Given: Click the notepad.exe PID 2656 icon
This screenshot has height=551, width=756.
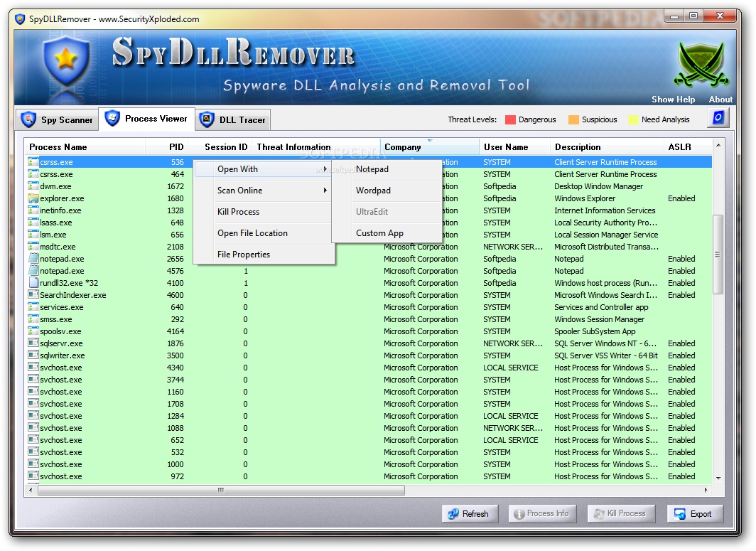Looking at the screenshot, I should click(33, 259).
